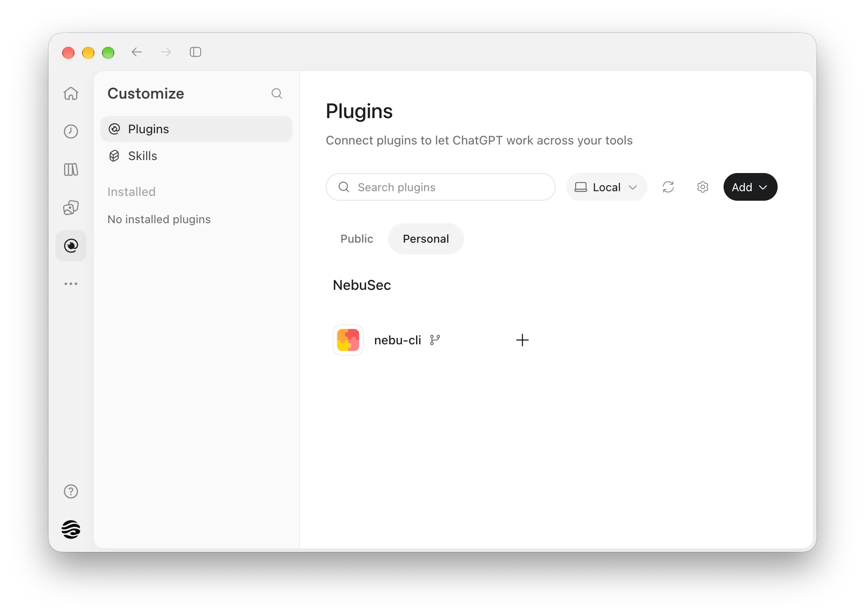This screenshot has width=865, height=616.
Task: Click the nebu-cli puzzle piece thumbnail
Action: click(x=348, y=340)
